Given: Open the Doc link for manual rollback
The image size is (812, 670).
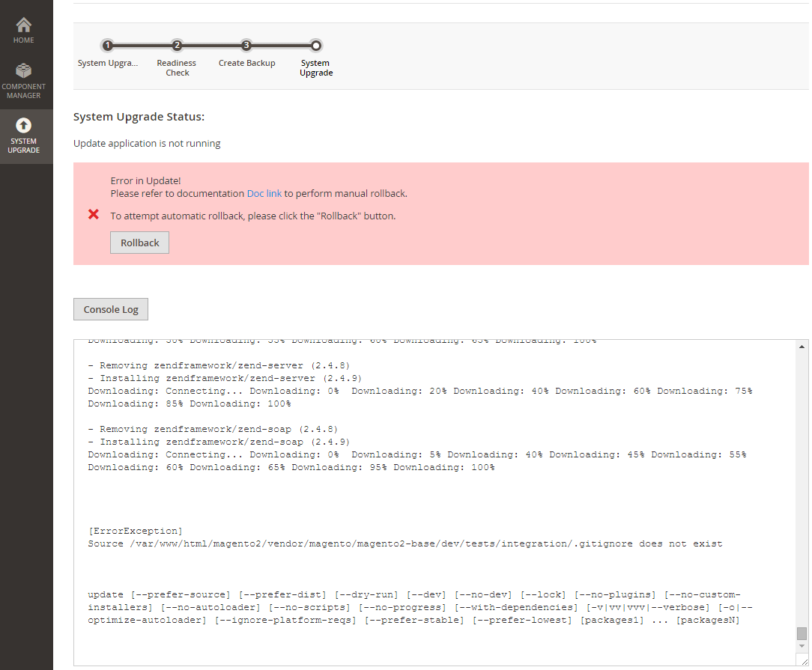Looking at the screenshot, I should tap(264, 193).
